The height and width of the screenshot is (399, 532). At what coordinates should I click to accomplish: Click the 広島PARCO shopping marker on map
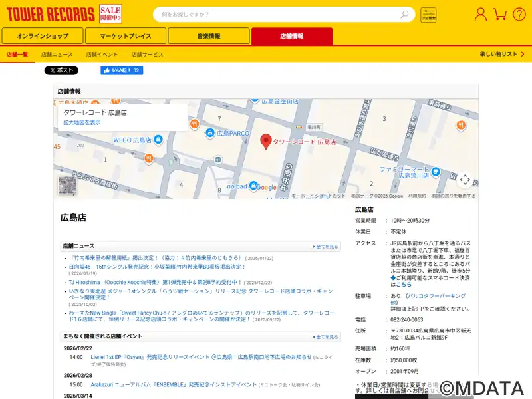coord(210,133)
